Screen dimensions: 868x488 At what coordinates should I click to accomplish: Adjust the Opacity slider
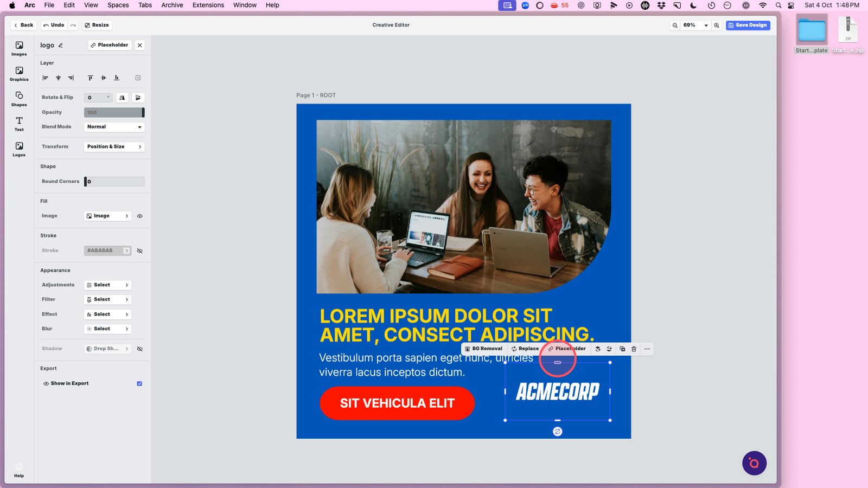click(x=114, y=113)
